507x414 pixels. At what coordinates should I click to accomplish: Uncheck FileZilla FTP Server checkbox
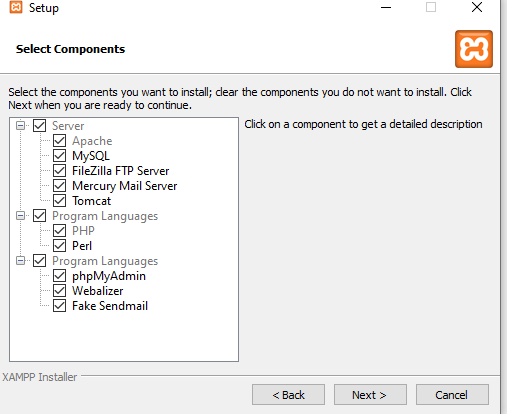(x=59, y=171)
